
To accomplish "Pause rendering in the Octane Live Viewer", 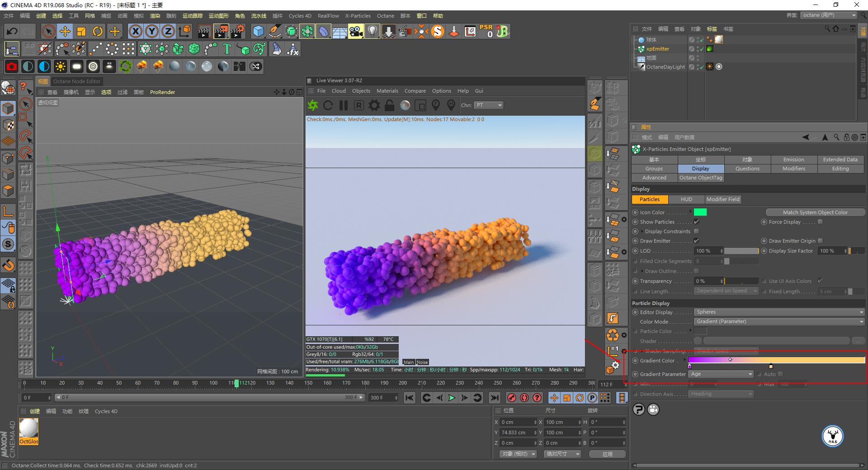I will pos(344,105).
